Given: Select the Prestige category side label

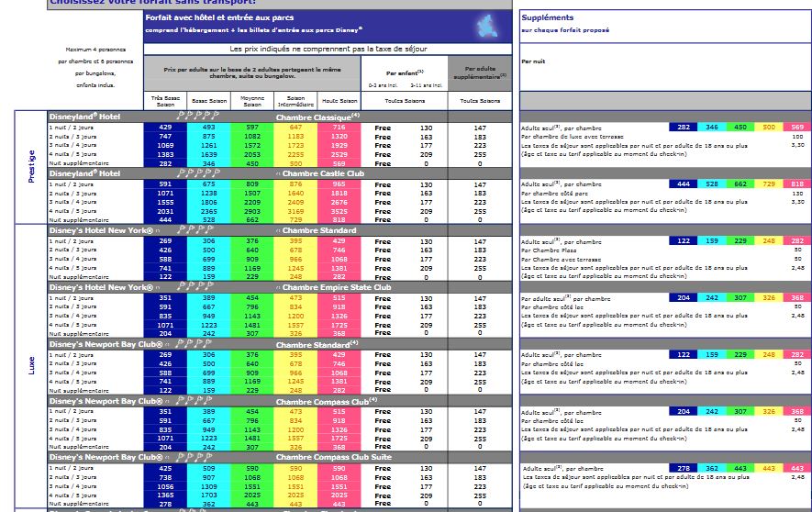Looking at the screenshot, I should tap(31, 167).
